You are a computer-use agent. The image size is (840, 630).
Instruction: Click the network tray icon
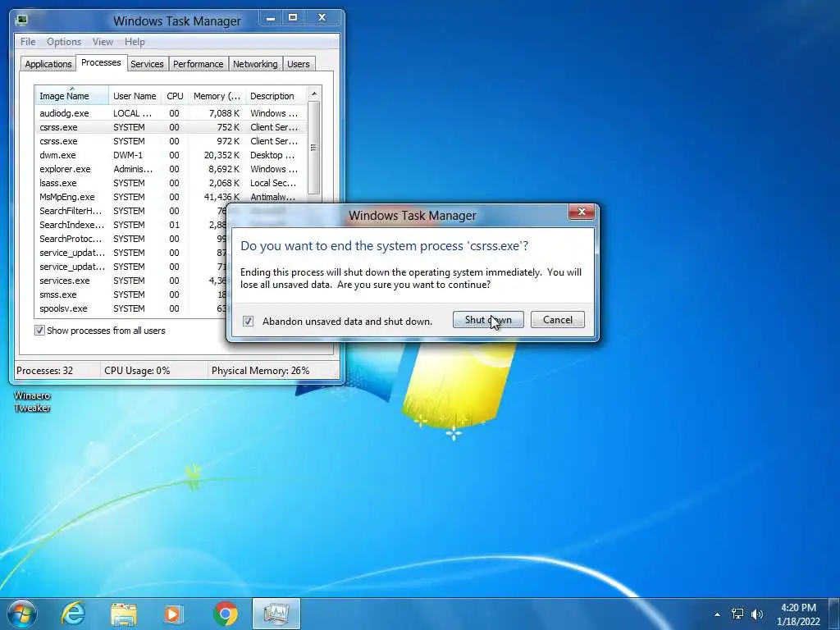point(737,614)
